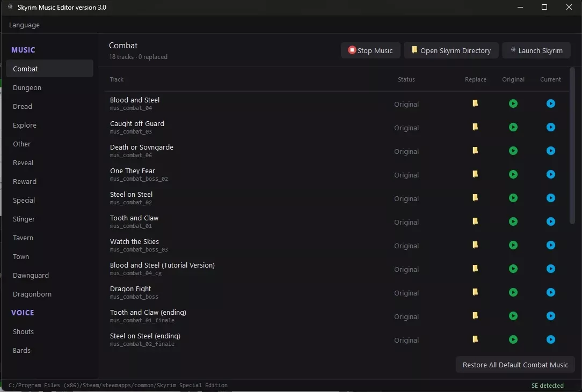Replace Tooth and Claw (ending) file
The height and width of the screenshot is (392, 582).
475,316
